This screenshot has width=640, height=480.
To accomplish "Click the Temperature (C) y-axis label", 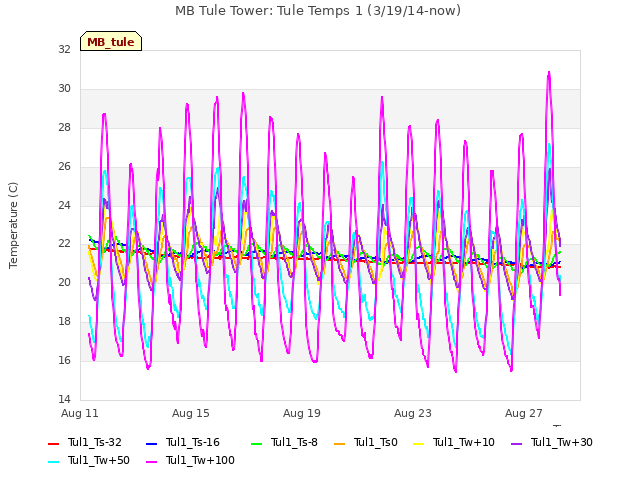I will (13, 225).
